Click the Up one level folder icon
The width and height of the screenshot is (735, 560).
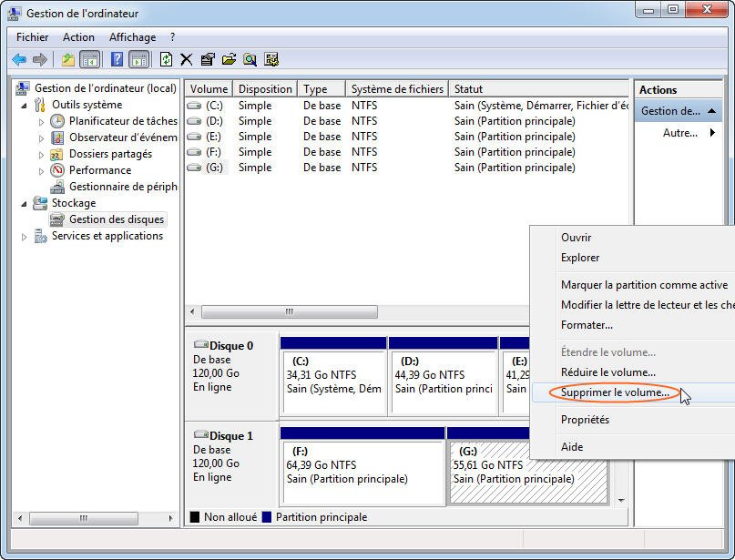[x=68, y=59]
